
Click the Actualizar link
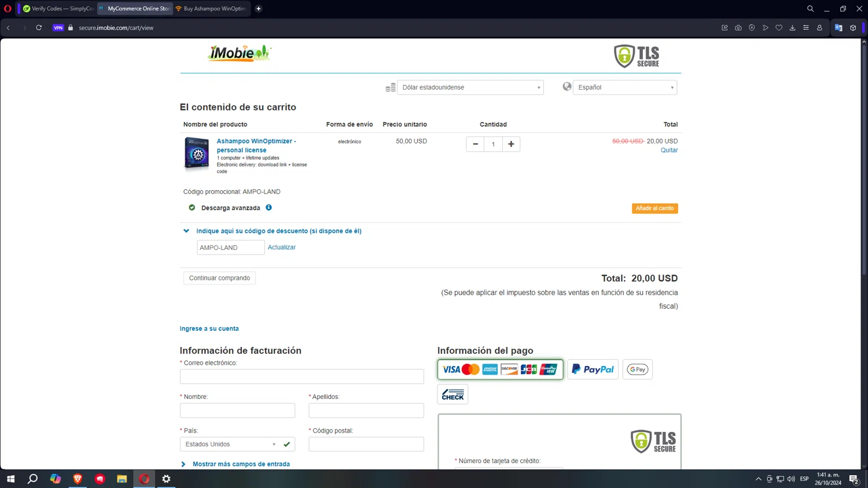tap(282, 247)
